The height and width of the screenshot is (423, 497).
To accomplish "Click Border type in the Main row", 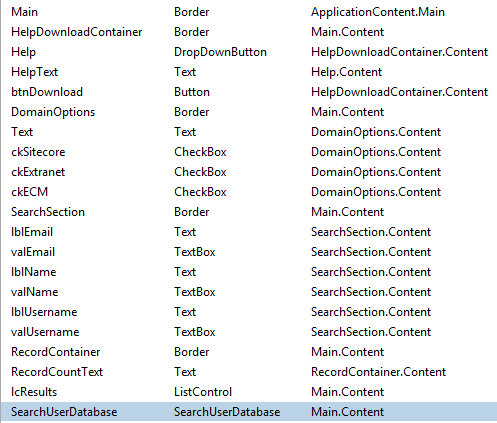I will [192, 12].
